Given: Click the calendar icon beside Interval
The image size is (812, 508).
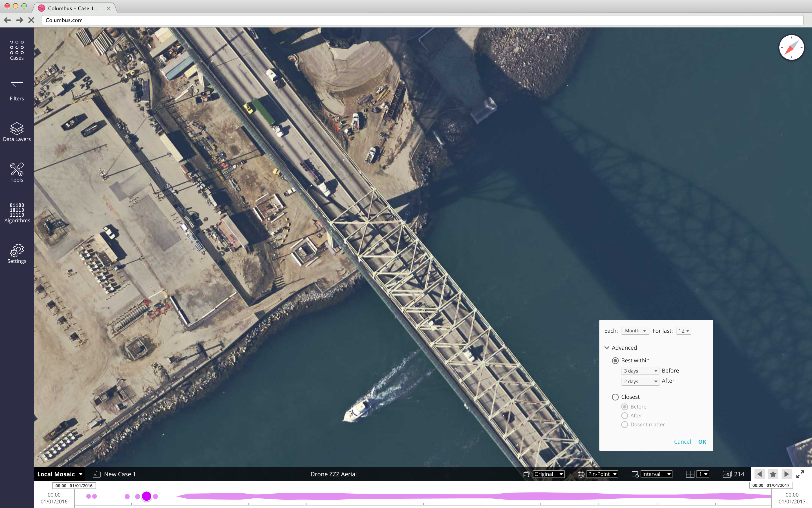Looking at the screenshot, I should (635, 474).
